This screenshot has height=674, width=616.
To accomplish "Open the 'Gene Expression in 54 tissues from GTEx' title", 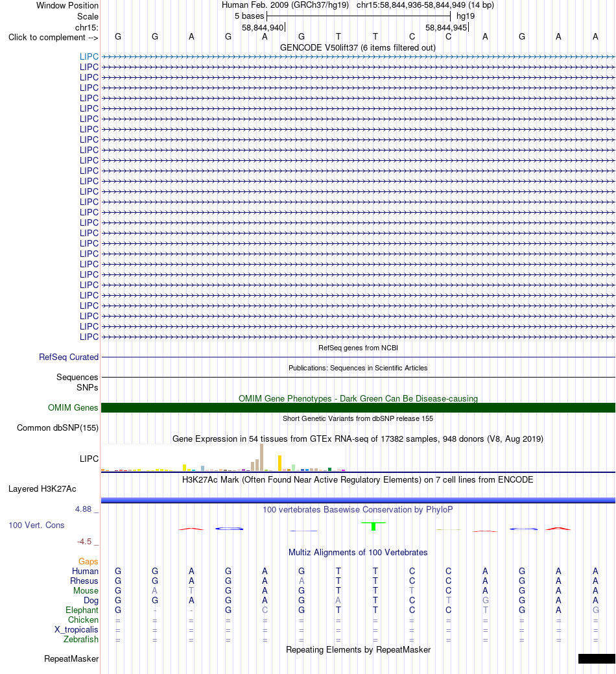I will [x=358, y=439].
